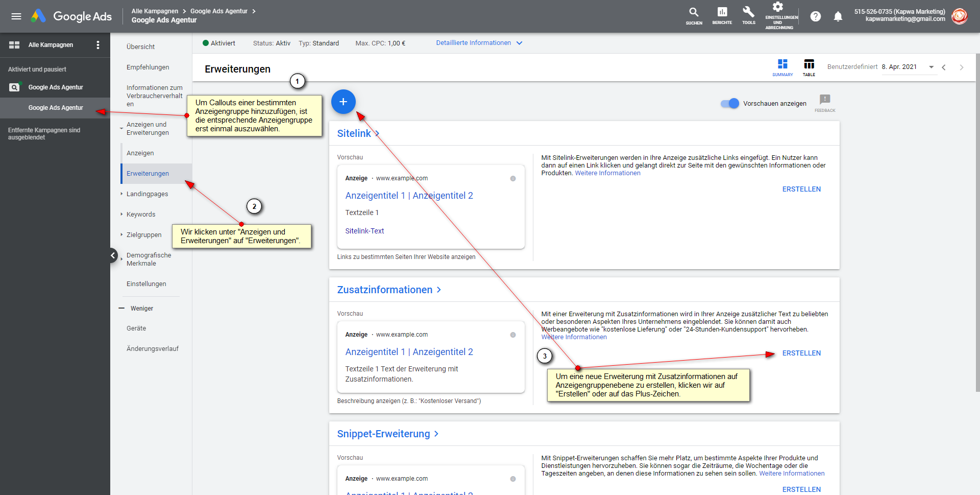The height and width of the screenshot is (495, 980).
Task: Open the Tools wrench icon
Action: (x=749, y=16)
